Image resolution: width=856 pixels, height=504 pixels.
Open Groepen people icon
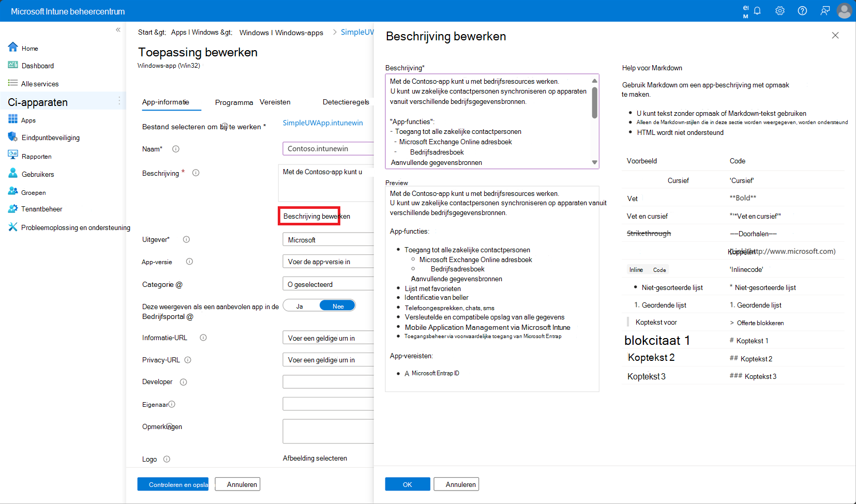[13, 191]
